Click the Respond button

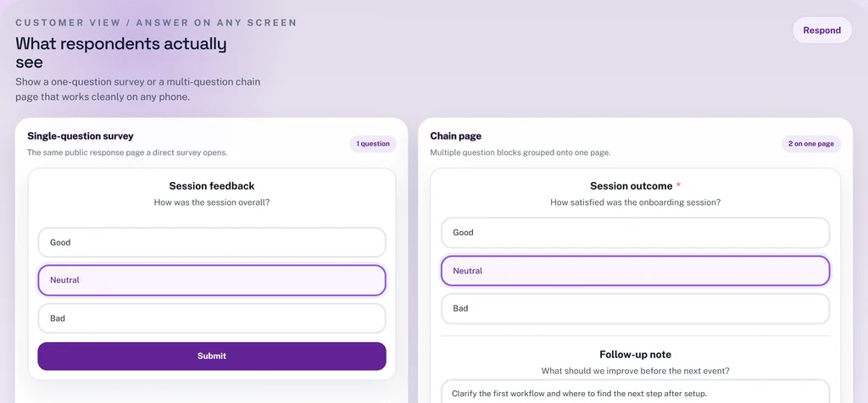(x=821, y=30)
